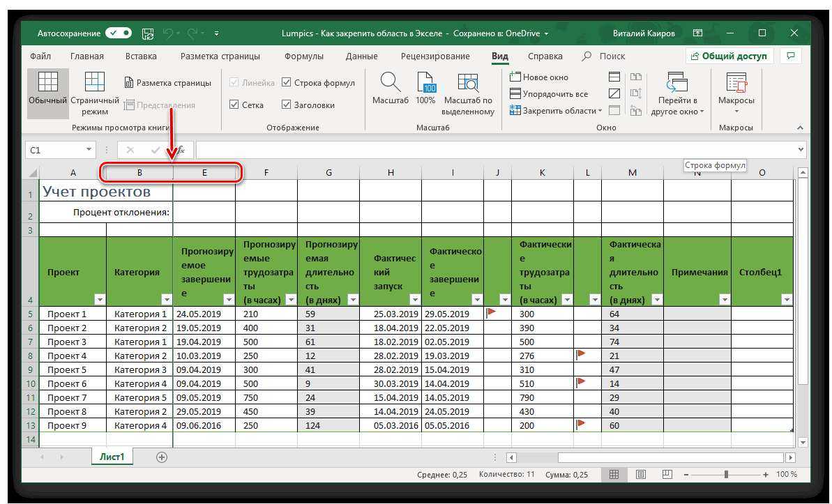Viewport: 832px width, 504px height.
Task: Switch to the Данные ribbon tab
Action: (x=362, y=56)
